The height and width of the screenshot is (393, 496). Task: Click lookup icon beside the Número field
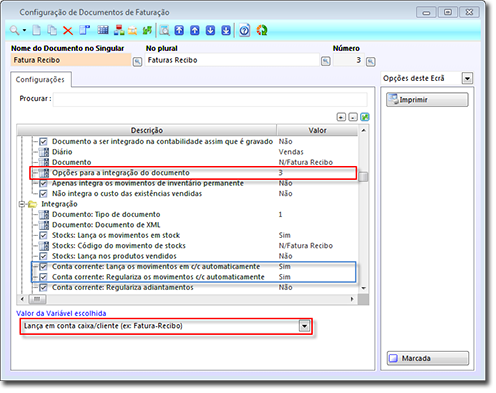point(371,62)
